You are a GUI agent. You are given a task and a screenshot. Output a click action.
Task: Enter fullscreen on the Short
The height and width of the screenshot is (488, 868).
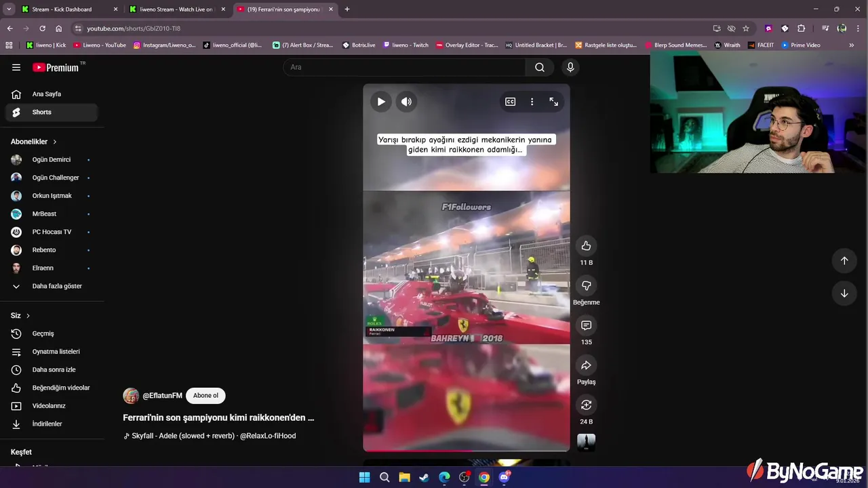[553, 102]
